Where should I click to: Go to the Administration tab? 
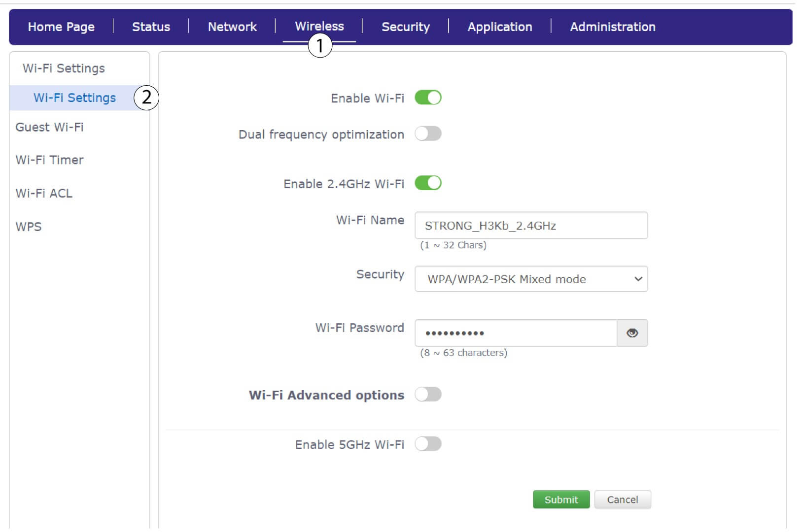click(612, 27)
